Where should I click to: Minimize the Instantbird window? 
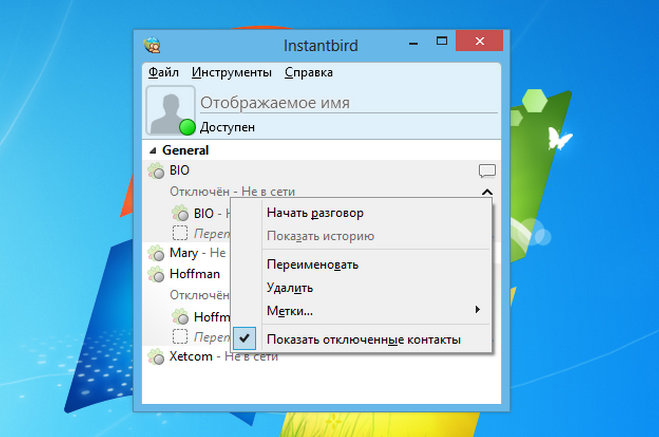click(x=414, y=43)
